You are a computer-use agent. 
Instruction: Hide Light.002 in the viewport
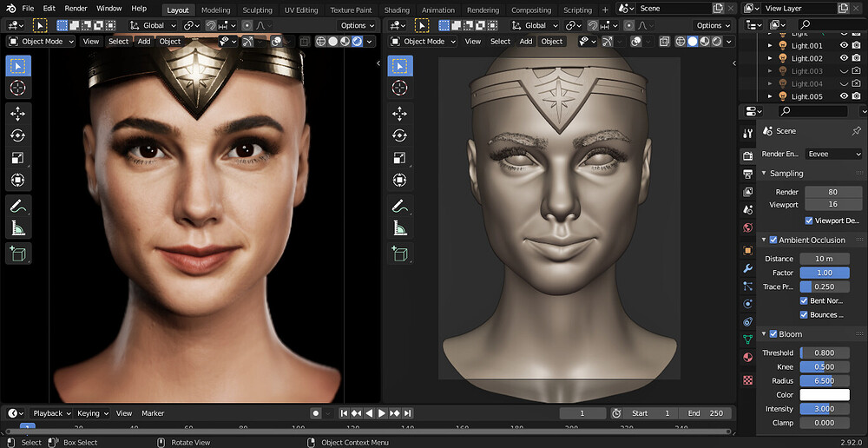point(845,58)
